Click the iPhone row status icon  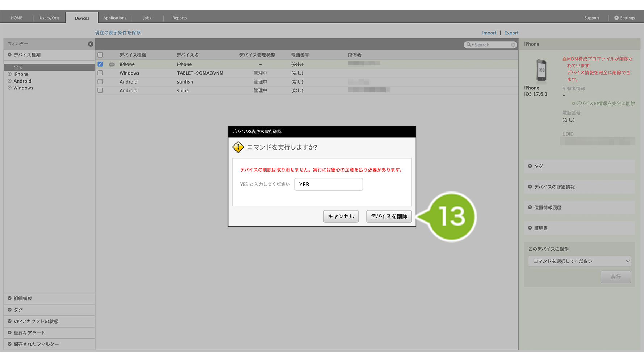(x=112, y=64)
